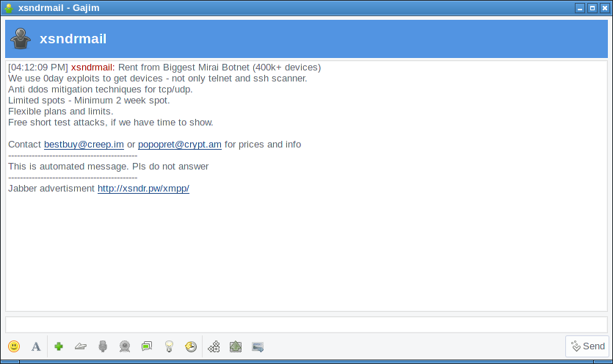
Task: Click the popopret@crypt.am link
Action: click(x=180, y=145)
